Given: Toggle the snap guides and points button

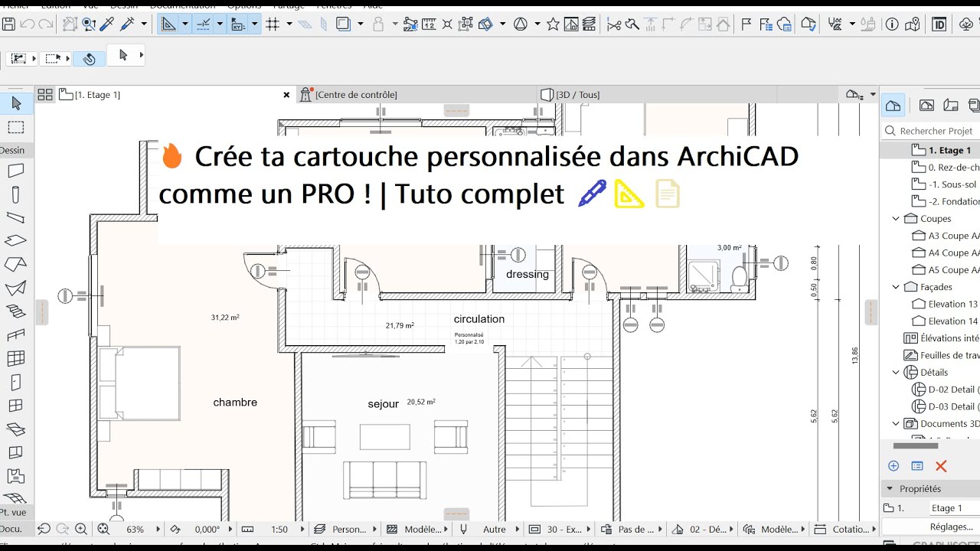Looking at the screenshot, I should tap(203, 24).
